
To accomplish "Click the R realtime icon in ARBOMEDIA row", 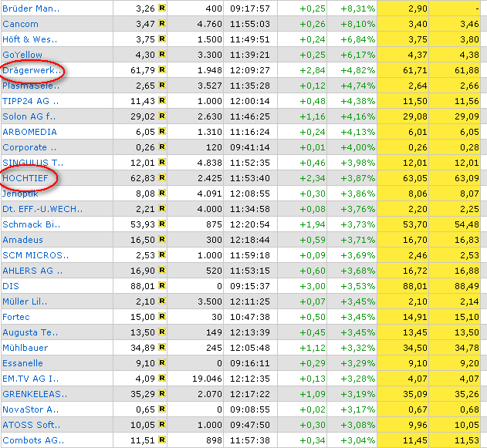I will click(162, 131).
